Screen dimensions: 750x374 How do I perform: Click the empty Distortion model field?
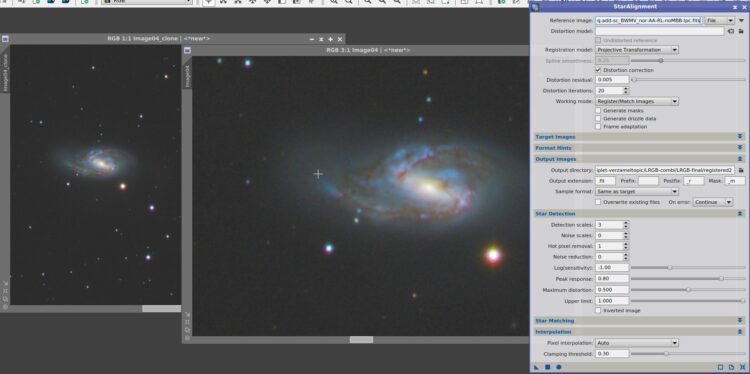660,31
